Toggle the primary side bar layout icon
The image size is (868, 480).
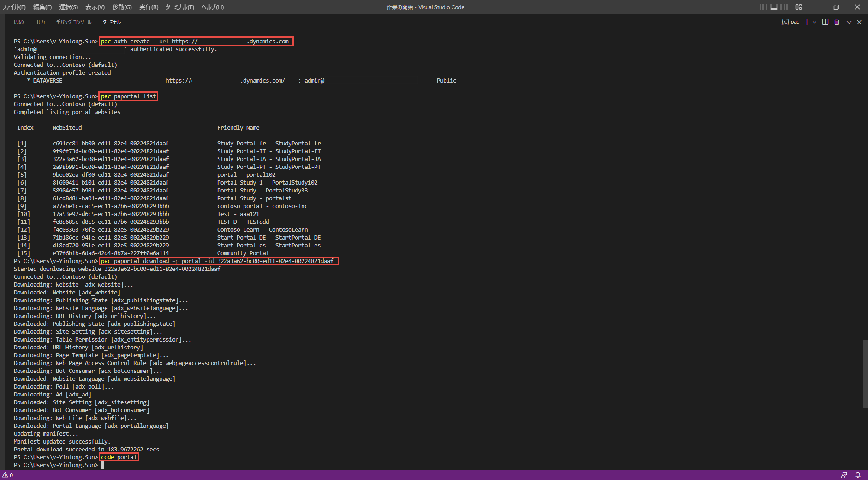[x=764, y=7]
